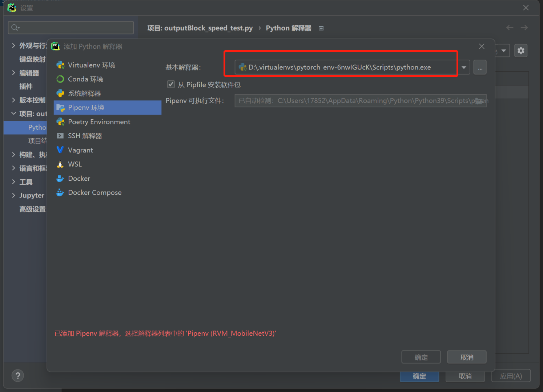Click 确定 in the add interpreter dialog
Image resolution: width=543 pixels, height=392 pixels.
tap(421, 357)
